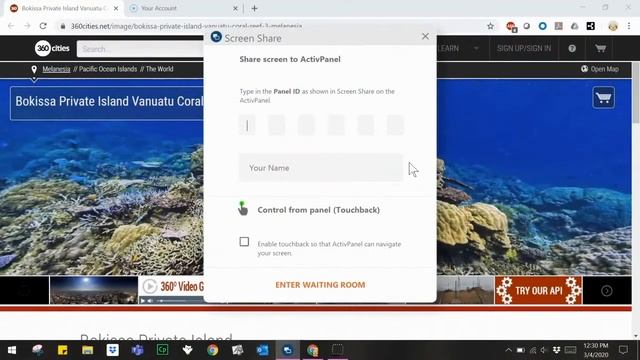The width and height of the screenshot is (640, 360).
Task: Open the Windows Start menu
Action: click(x=12, y=350)
